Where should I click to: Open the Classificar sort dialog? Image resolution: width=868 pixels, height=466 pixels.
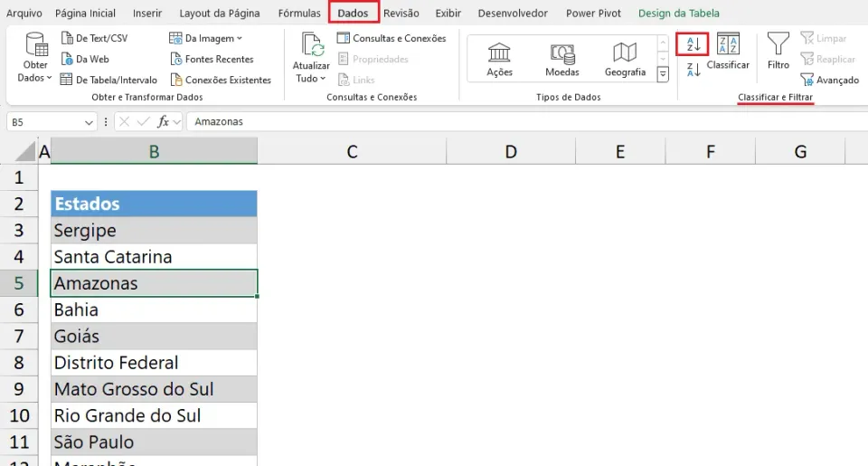point(728,52)
